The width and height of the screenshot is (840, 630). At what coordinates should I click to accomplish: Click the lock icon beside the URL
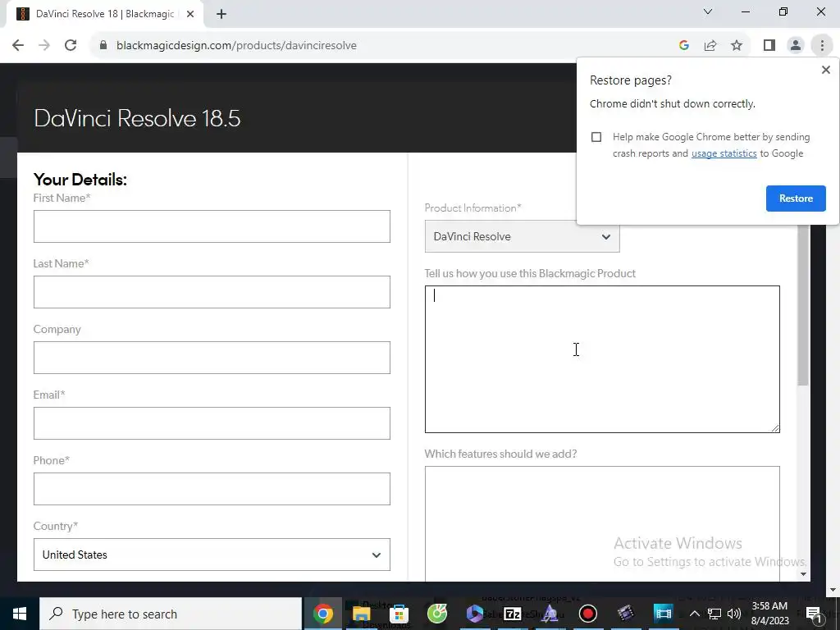pos(103,46)
